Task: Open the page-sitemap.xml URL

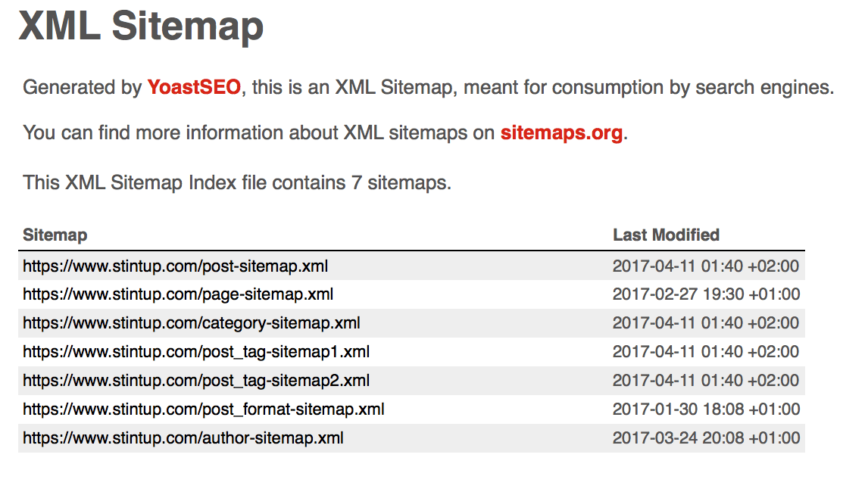Action: 178,294
